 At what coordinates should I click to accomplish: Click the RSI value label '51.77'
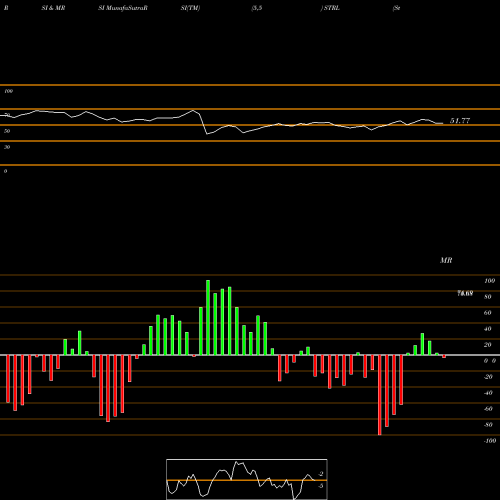pyautogui.click(x=460, y=121)
